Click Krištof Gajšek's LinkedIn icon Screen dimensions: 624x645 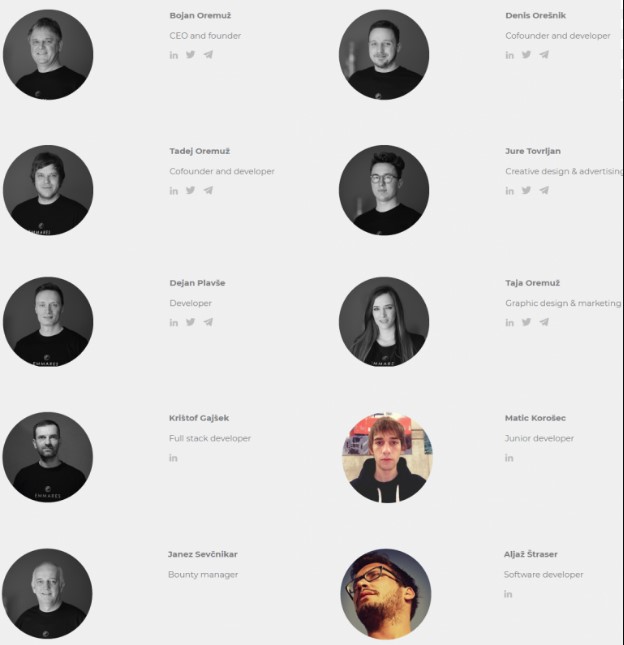(173, 458)
